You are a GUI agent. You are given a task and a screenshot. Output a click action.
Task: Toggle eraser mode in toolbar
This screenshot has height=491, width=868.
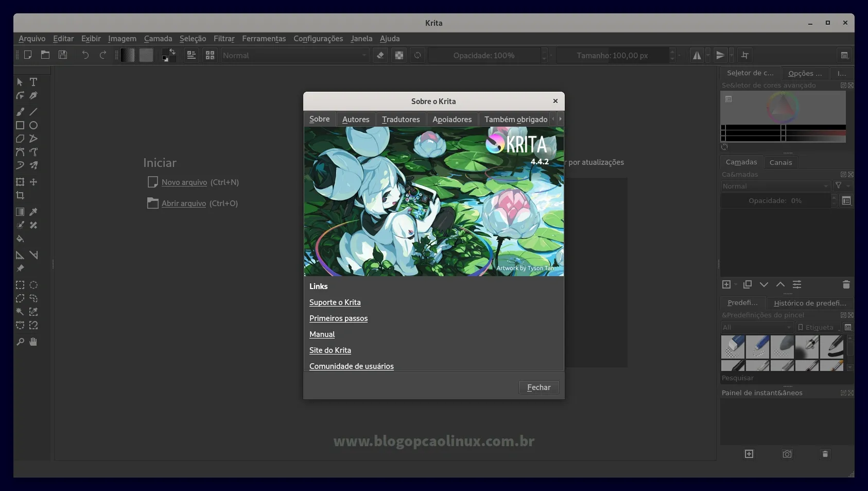point(380,55)
